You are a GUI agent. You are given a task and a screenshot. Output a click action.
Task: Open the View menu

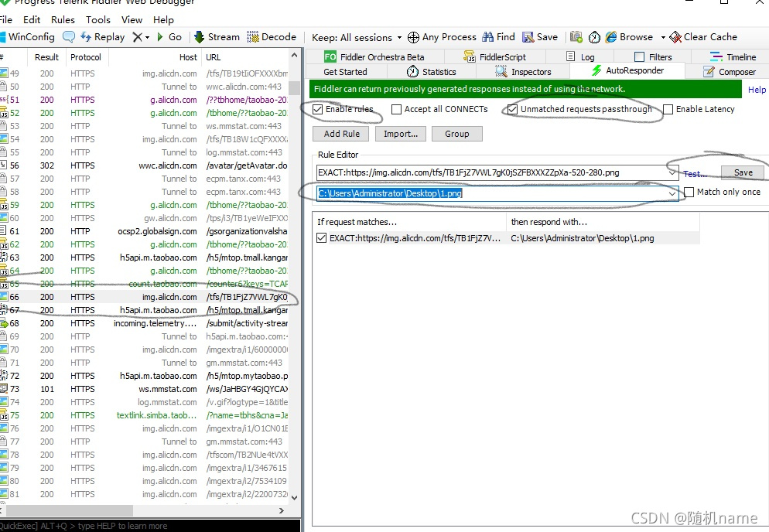[132, 20]
